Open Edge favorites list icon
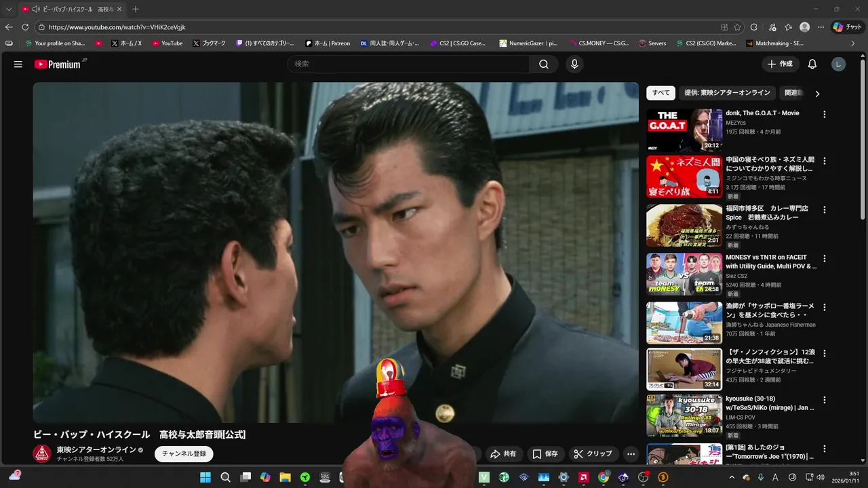The width and height of the screenshot is (868, 488). click(788, 27)
